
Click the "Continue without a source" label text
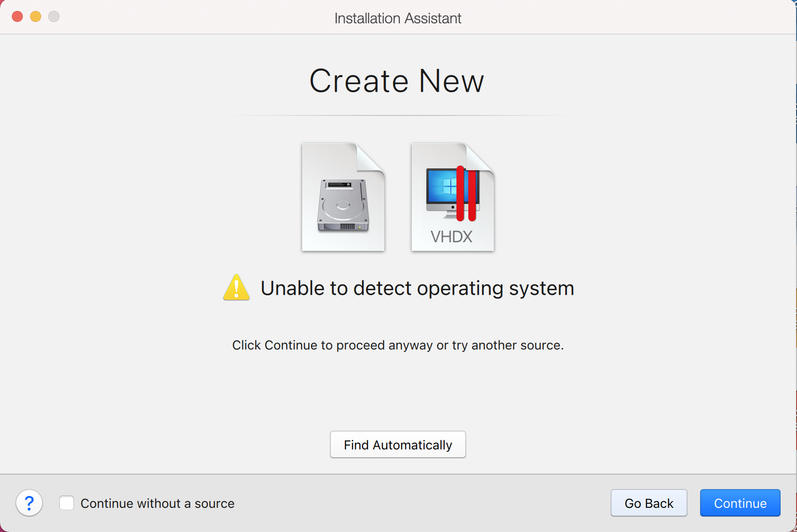coord(157,503)
